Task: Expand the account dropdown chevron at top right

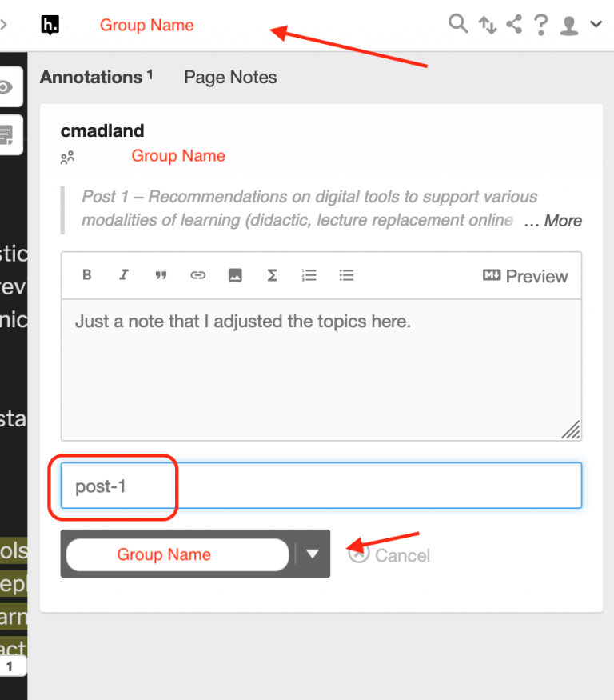Action: click(596, 24)
